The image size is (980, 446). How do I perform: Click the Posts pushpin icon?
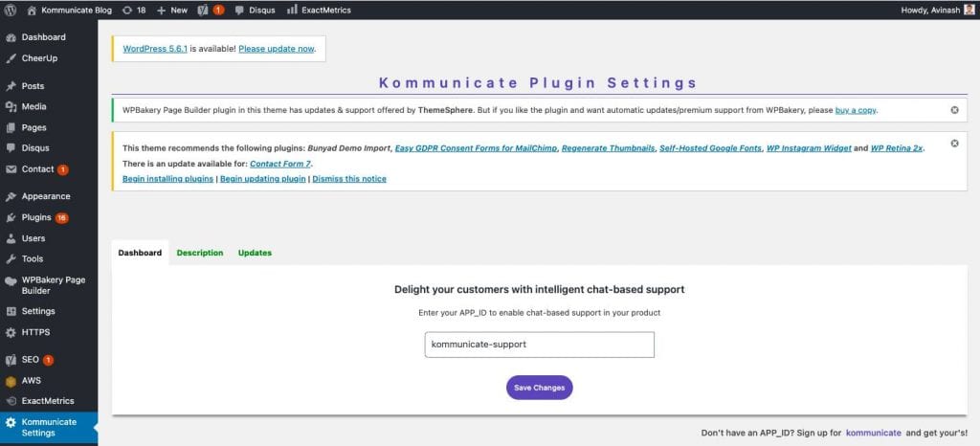(11, 86)
